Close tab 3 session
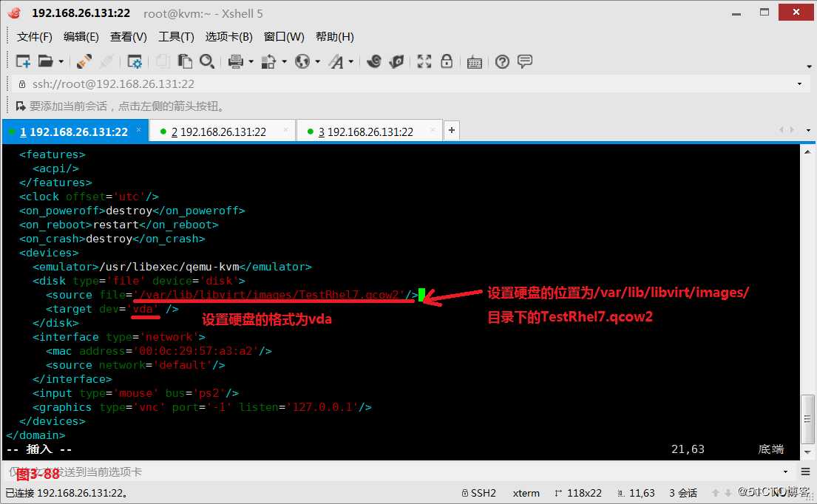 433,129
